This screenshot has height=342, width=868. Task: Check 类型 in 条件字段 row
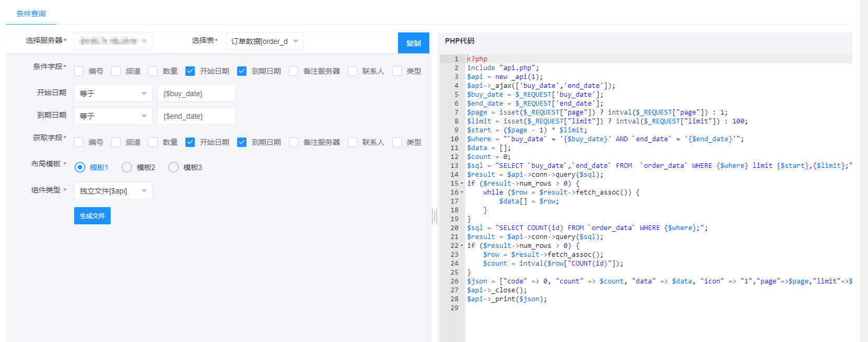[397, 71]
